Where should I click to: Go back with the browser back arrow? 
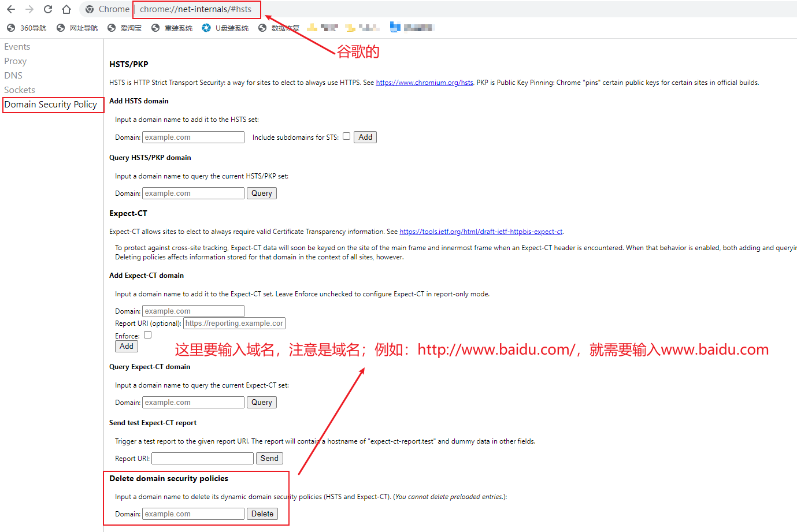tap(11, 9)
